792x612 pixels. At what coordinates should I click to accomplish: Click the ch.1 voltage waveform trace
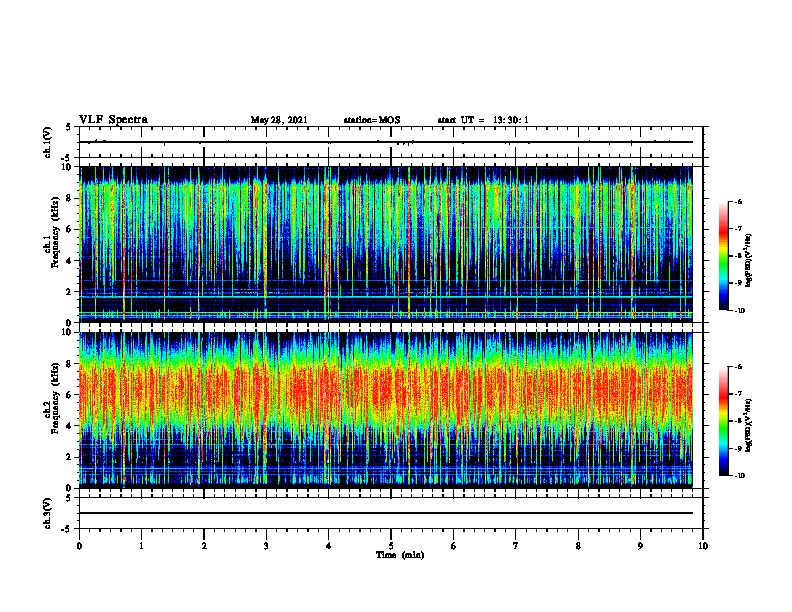(386, 142)
